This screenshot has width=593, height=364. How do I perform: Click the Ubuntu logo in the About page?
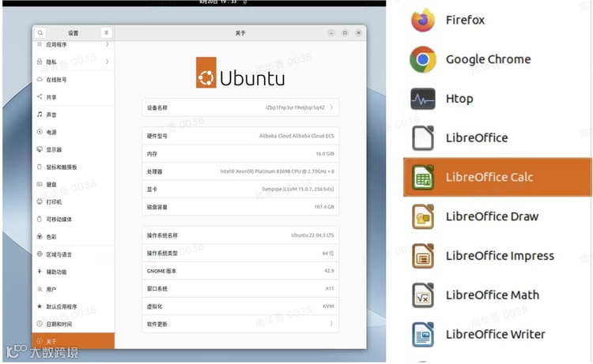pyautogui.click(x=240, y=73)
